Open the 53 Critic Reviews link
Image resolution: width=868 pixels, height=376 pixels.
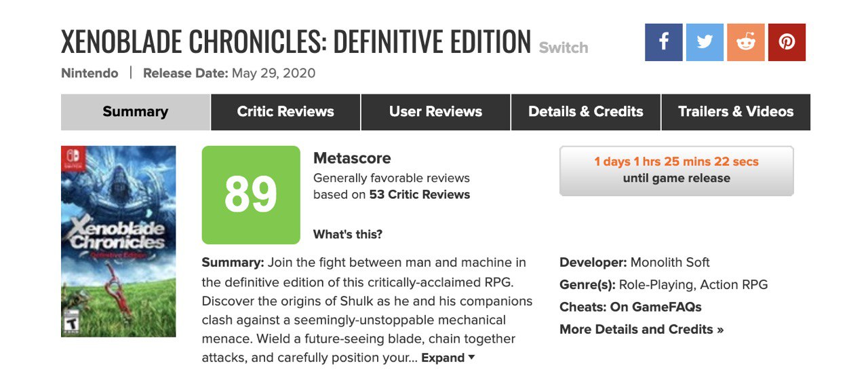coord(420,194)
